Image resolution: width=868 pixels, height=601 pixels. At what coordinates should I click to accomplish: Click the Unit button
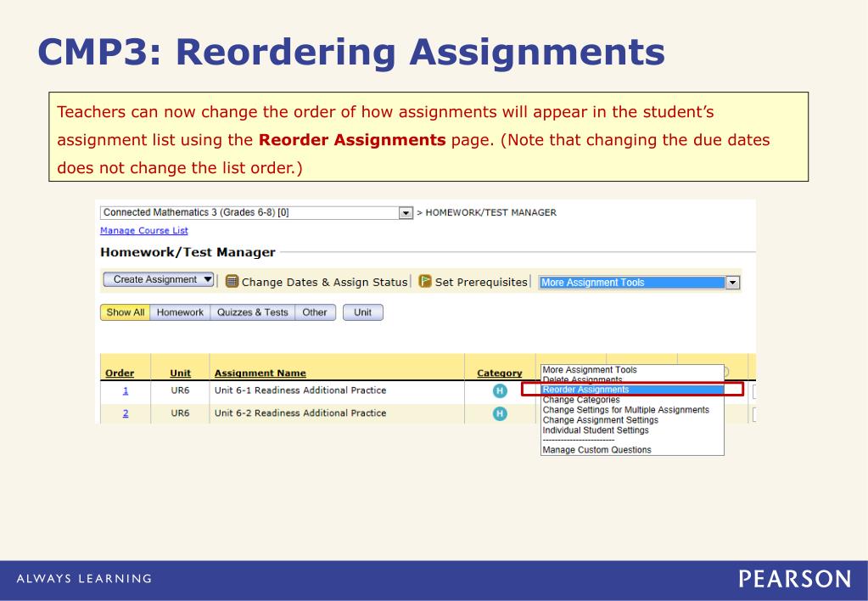pos(362,312)
